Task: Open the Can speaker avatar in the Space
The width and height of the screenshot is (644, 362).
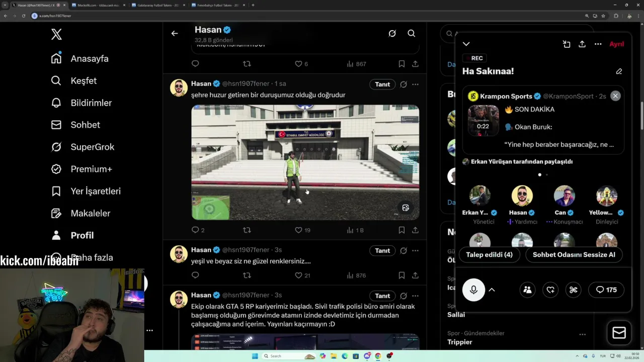Action: (564, 196)
